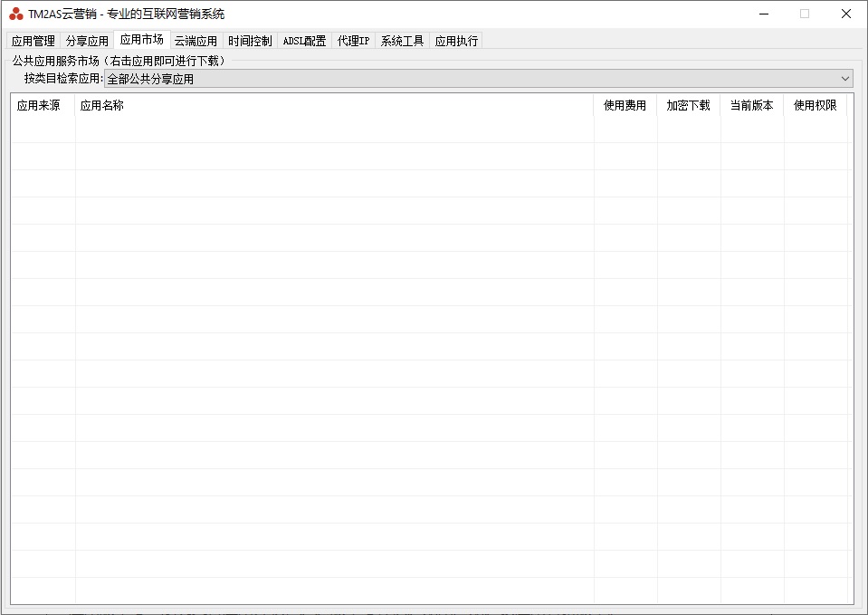Close the TM2AS云营销 window
Image resolution: width=868 pixels, height=615 pixels.
coord(846,14)
